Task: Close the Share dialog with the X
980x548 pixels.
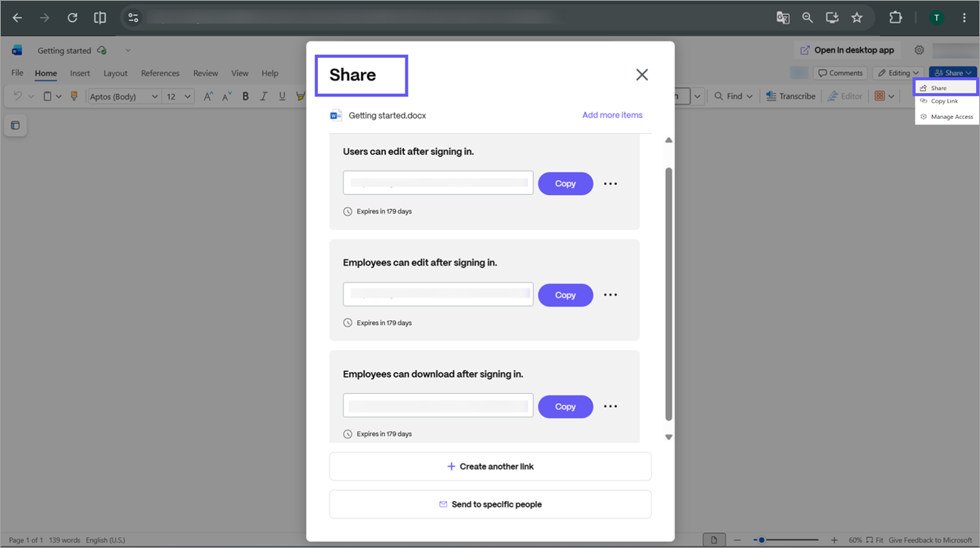Action: (x=642, y=74)
